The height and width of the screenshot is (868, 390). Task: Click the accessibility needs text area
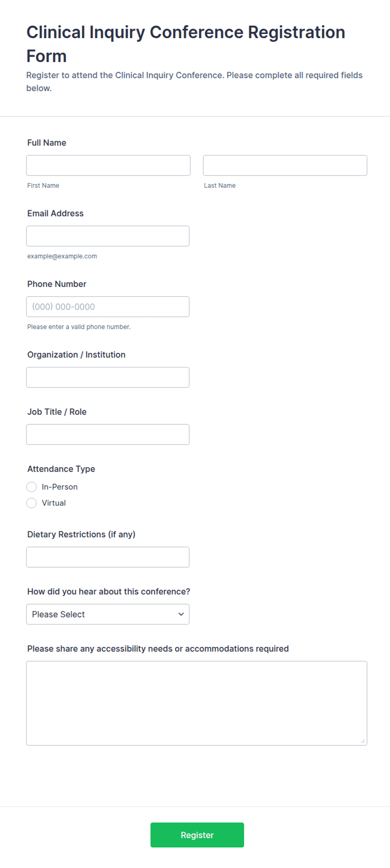(x=197, y=703)
